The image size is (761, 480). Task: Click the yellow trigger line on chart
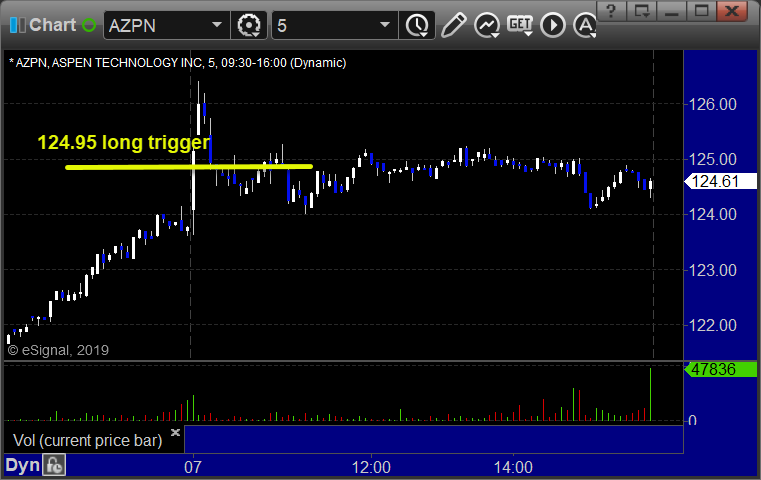189,167
